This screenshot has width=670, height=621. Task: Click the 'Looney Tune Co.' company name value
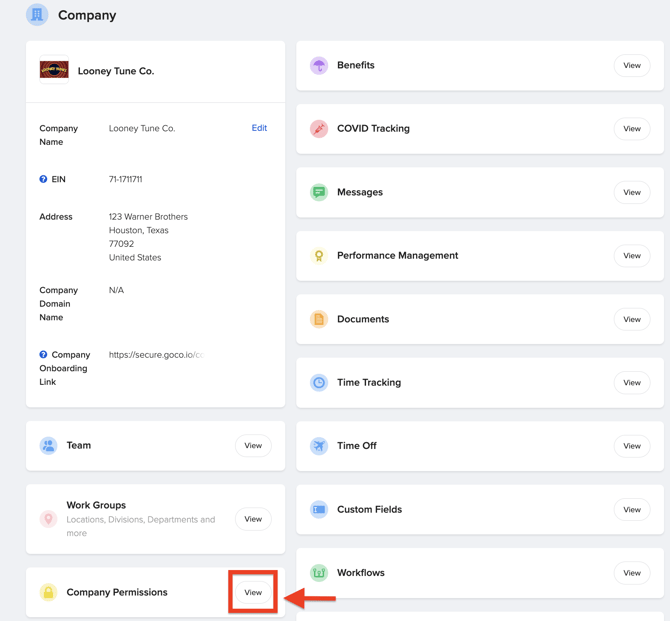tap(142, 128)
